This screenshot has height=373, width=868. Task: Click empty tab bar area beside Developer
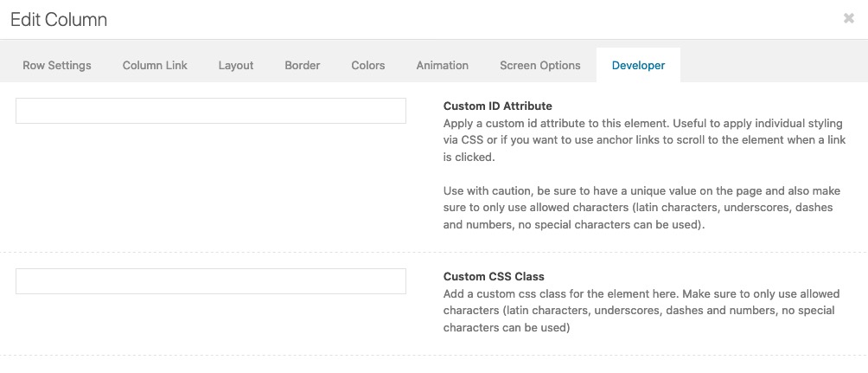tap(774, 66)
